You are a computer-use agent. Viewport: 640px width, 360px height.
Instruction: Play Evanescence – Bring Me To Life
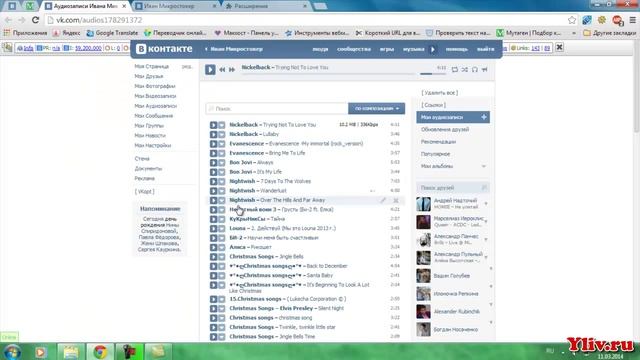pyautogui.click(x=213, y=153)
